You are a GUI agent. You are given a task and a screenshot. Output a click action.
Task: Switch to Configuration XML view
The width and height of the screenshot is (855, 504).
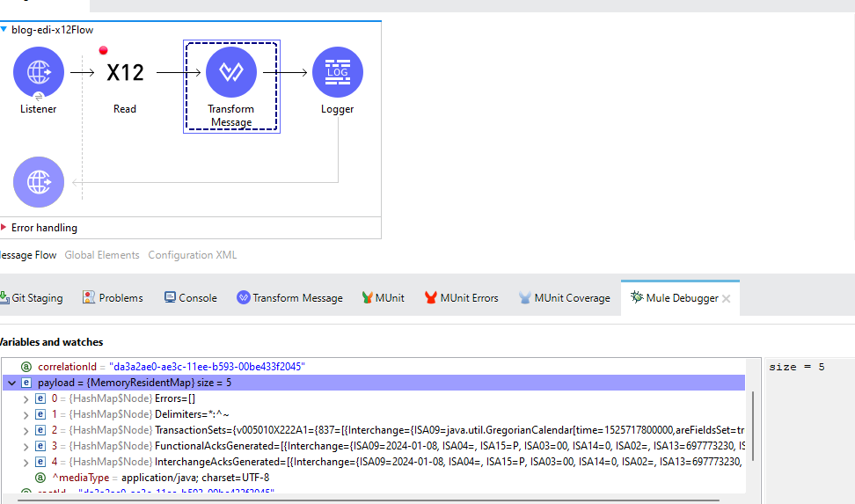coord(192,255)
